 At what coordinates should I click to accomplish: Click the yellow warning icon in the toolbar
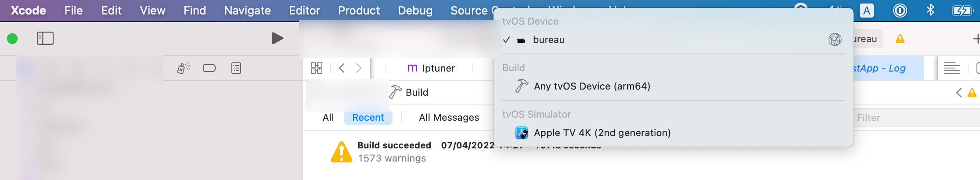coord(900,39)
